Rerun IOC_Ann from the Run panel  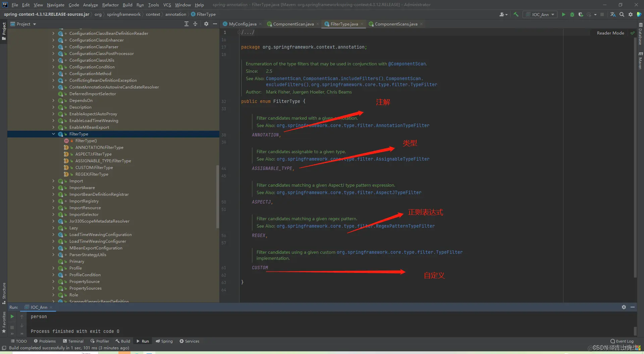12,316
